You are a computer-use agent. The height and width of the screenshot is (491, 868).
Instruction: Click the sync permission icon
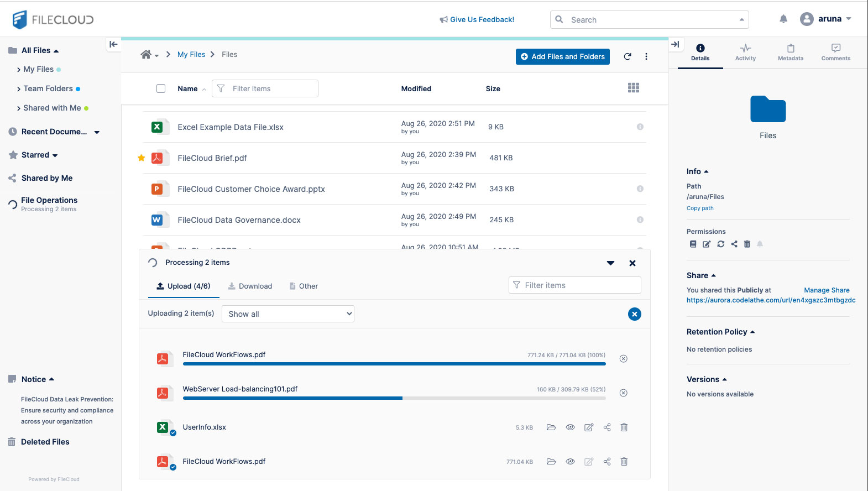pos(721,244)
